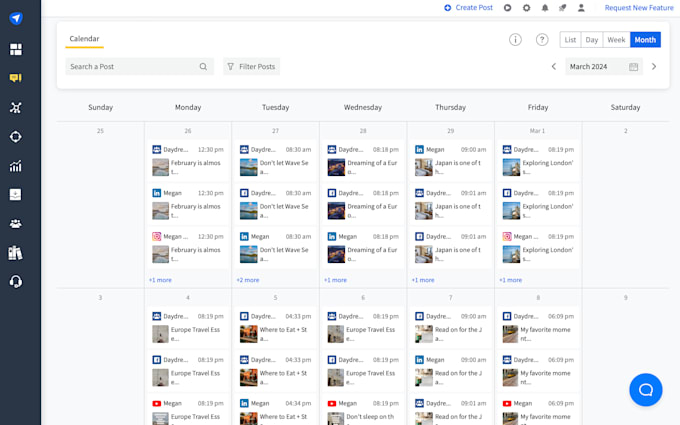Viewport: 680px width, 425px height.
Task: Click Facebook icon on March 5 first Daydre post
Action: pyautogui.click(x=244, y=316)
